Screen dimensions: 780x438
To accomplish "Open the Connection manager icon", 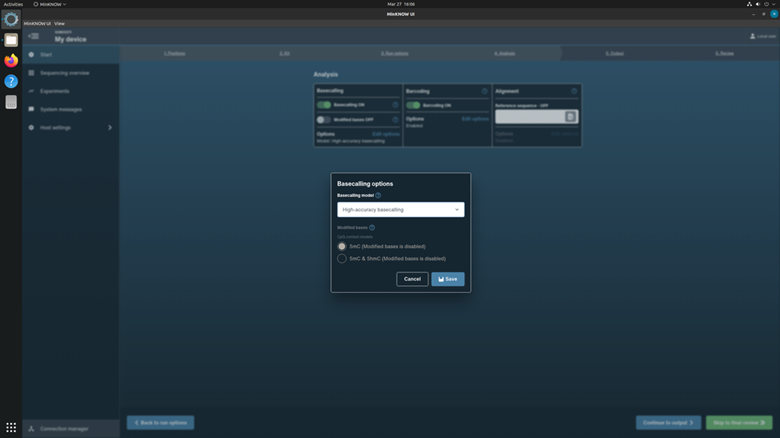I will [32, 428].
